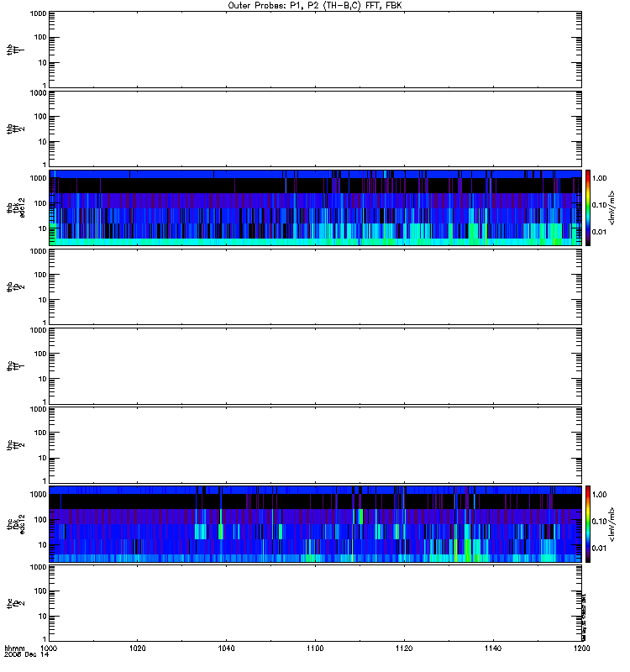Click the color bar beside the thb fbk spectrogram
This screenshot has height=672, width=630.
tap(588, 207)
